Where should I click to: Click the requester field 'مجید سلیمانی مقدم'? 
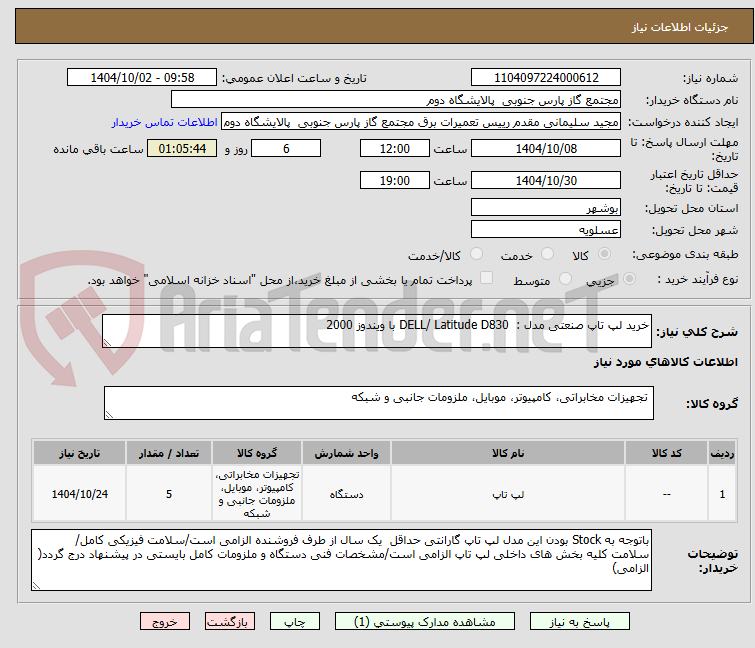[421, 122]
